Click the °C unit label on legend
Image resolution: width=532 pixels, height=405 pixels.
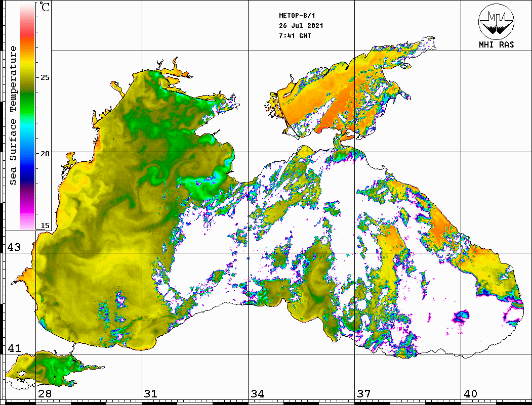click(x=45, y=8)
